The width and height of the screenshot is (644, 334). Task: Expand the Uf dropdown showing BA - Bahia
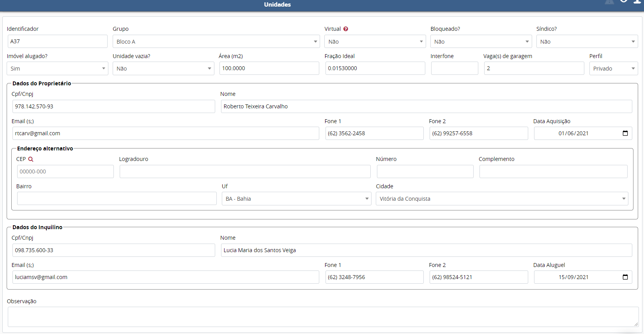click(296, 199)
